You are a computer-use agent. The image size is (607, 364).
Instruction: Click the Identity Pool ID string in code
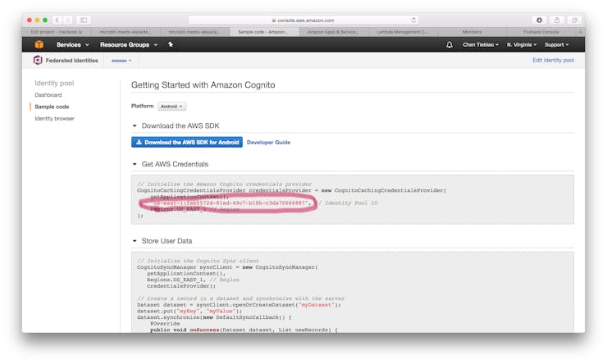231,203
